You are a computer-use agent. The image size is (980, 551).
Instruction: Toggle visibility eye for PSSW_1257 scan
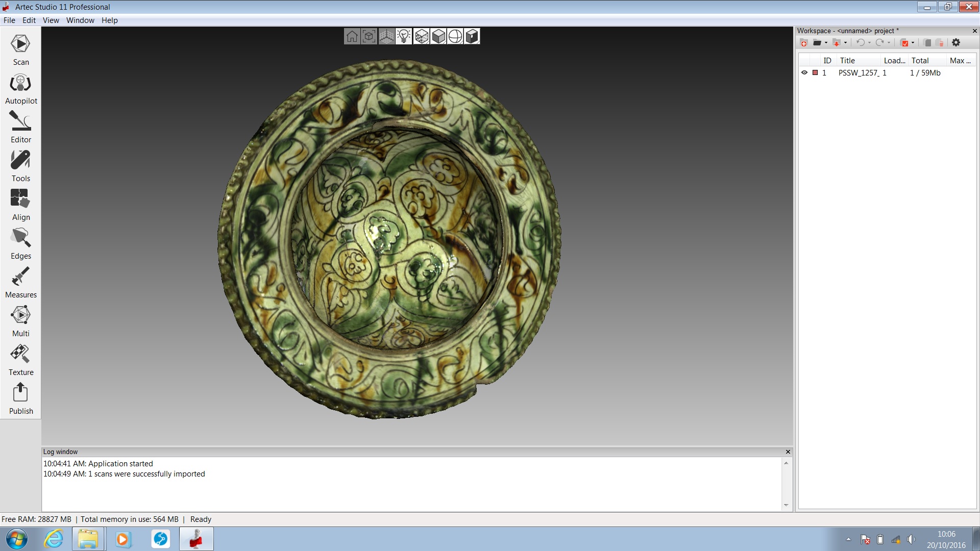click(804, 72)
